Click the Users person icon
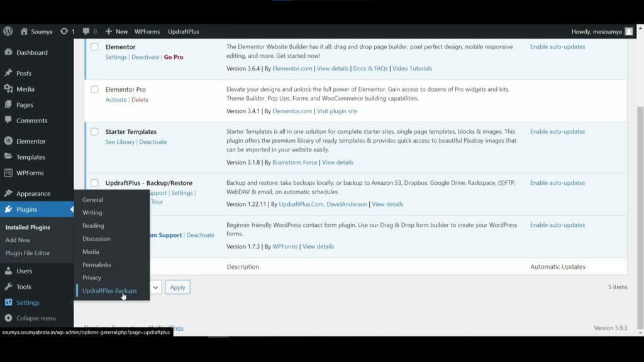Screen dimensions: 644x362 click(8, 271)
